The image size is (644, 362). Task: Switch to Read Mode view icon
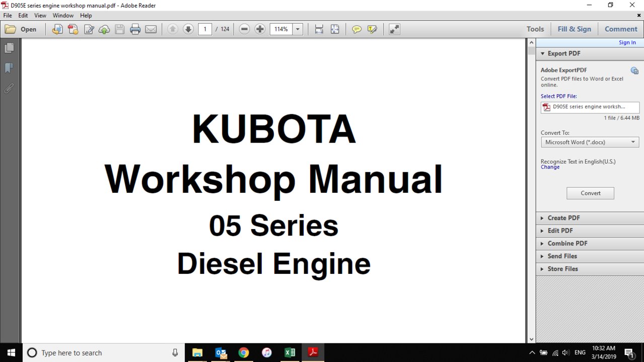coord(394,29)
